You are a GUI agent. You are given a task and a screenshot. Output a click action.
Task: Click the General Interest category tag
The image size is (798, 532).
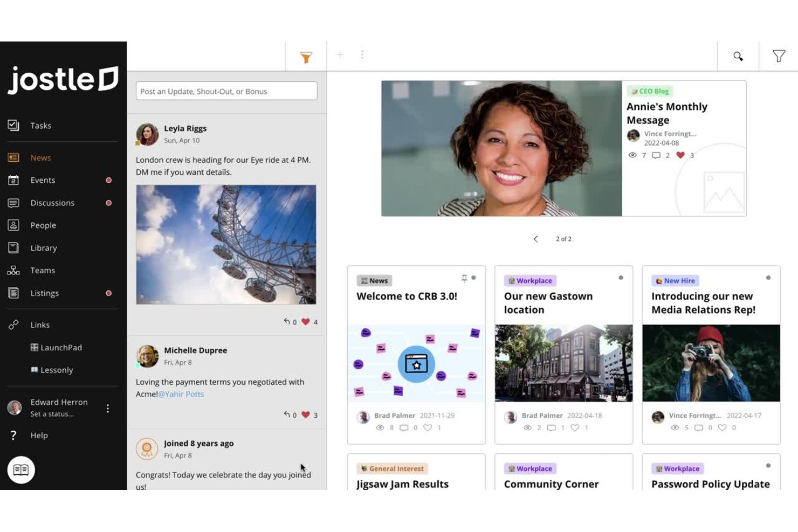point(392,469)
